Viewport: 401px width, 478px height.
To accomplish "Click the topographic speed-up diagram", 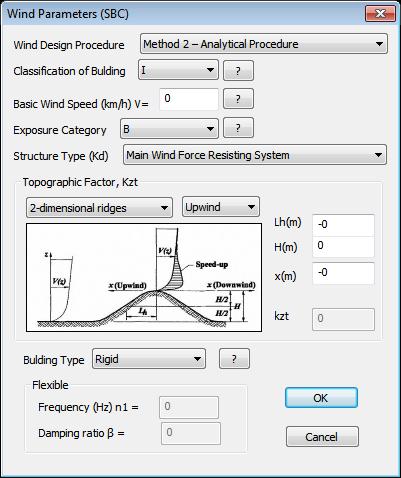I will click(x=144, y=277).
